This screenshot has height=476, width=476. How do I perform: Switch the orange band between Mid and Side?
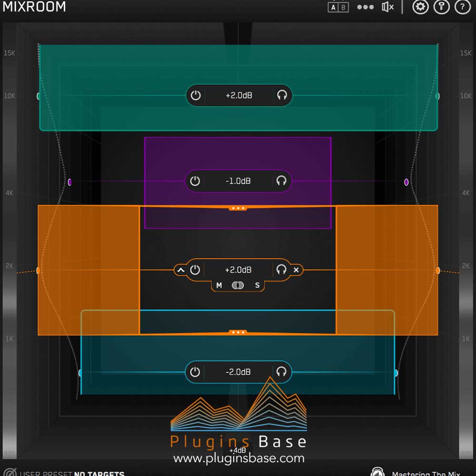click(x=238, y=285)
